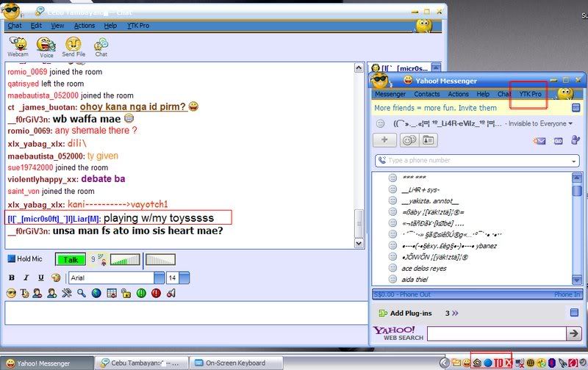Open the sunglasses emoticon picker
The height and width of the screenshot is (370, 588).
tap(11, 293)
